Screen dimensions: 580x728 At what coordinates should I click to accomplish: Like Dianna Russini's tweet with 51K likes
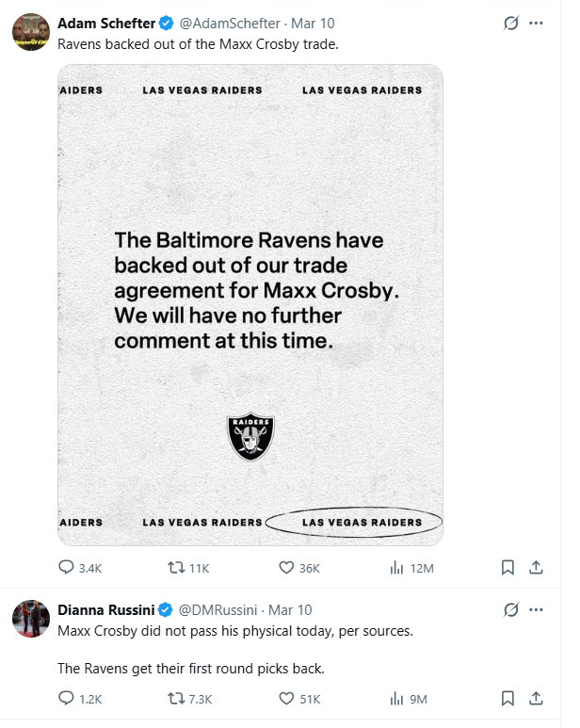point(288,699)
